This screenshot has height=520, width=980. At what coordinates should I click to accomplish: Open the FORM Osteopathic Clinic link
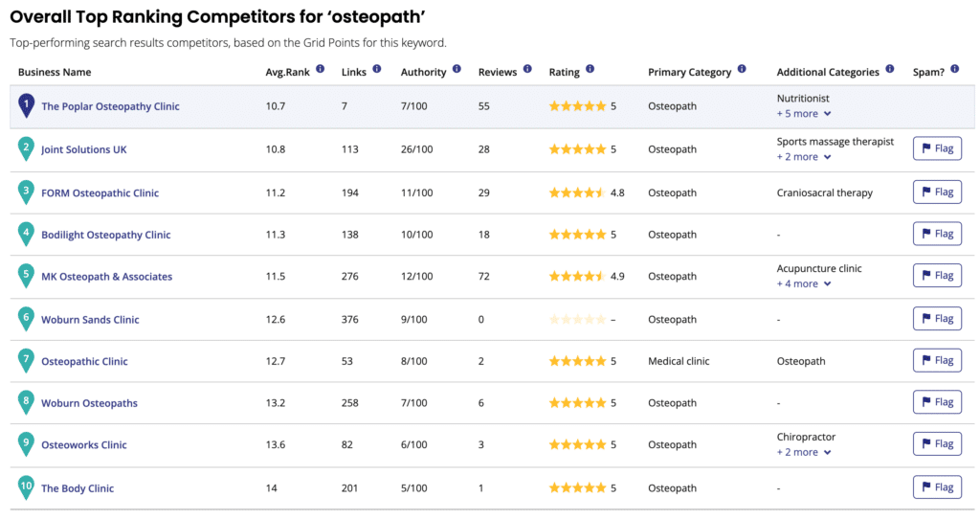click(x=100, y=192)
